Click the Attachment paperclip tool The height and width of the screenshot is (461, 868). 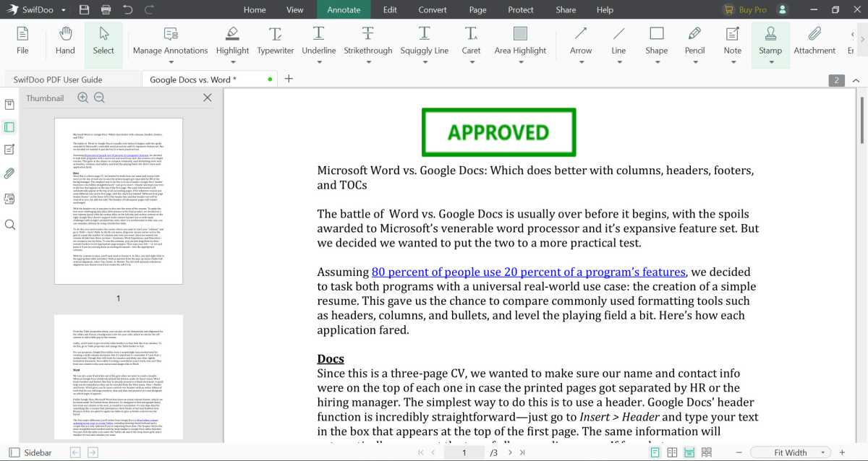coord(814,40)
